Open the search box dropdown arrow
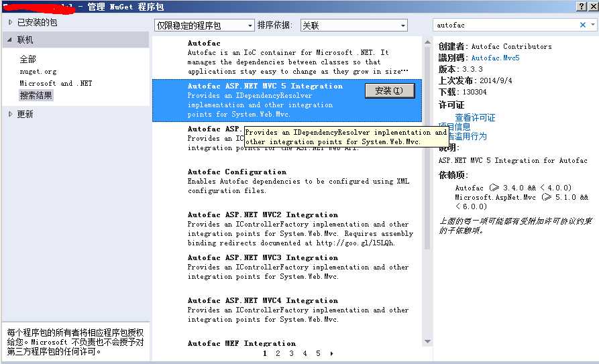Viewport: 599px width, 364px height. coord(593,24)
